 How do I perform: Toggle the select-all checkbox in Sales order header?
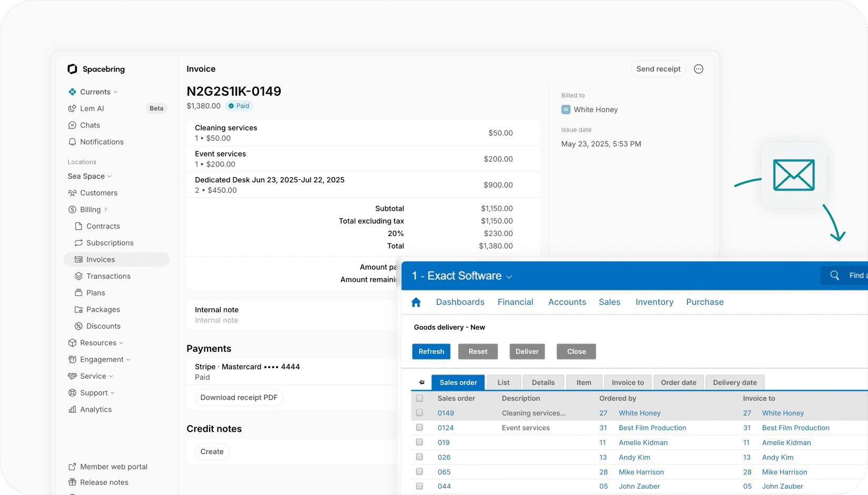420,399
